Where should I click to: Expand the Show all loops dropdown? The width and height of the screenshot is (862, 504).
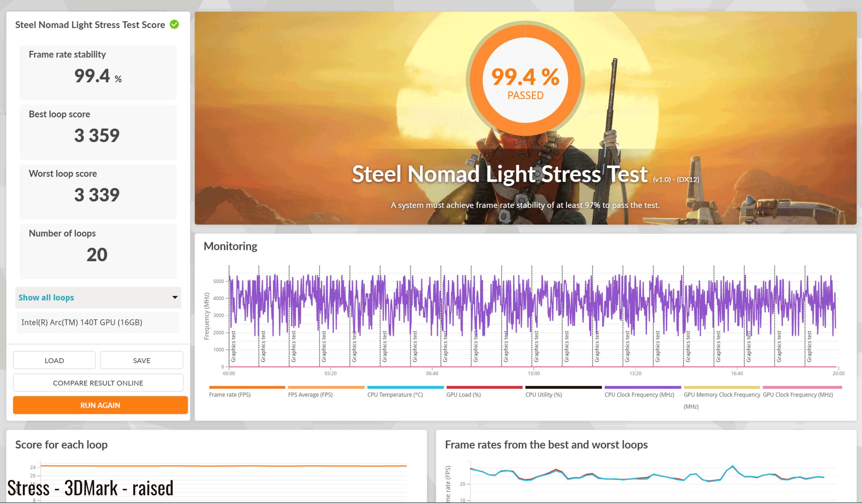[98, 297]
